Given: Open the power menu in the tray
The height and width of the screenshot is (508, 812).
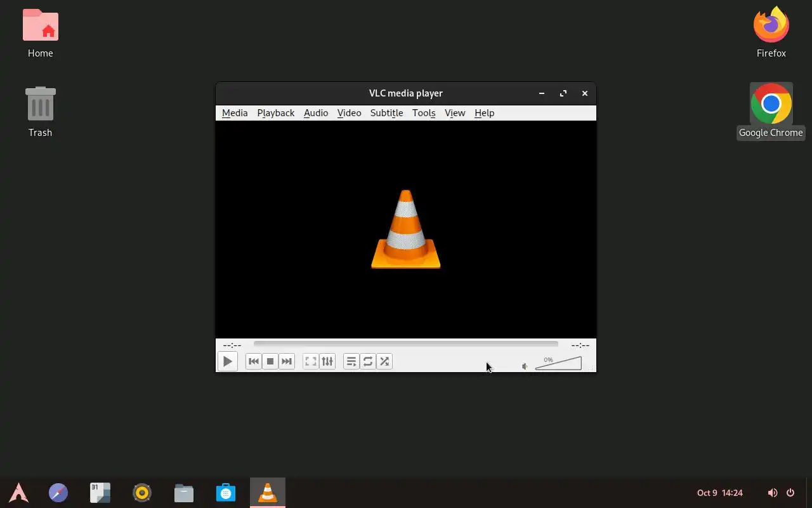Looking at the screenshot, I should (790, 493).
